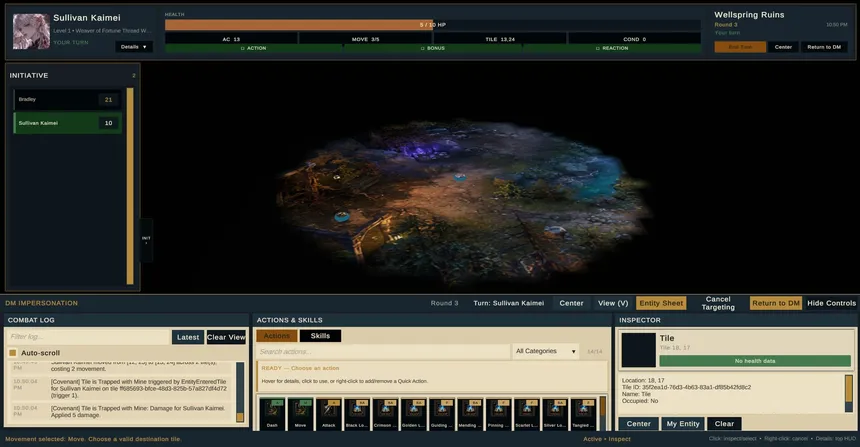Pick the Crimson skill icon
Viewport: 860px width, 447px height.
pos(385,414)
